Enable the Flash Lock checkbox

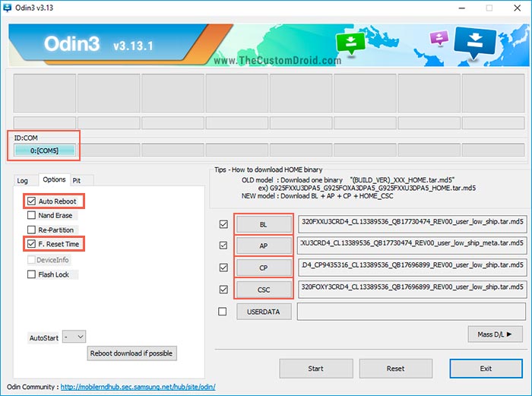tap(31, 274)
